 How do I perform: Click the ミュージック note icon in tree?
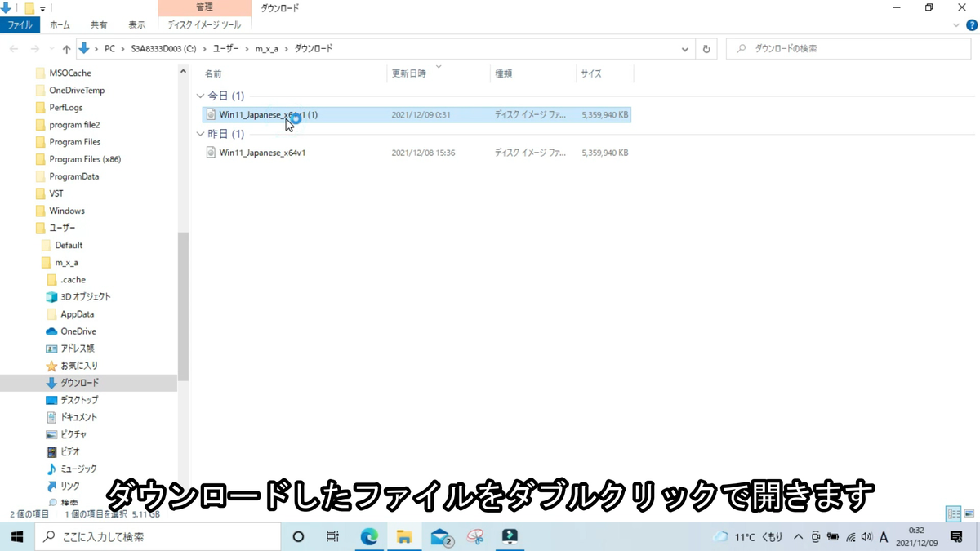pyautogui.click(x=51, y=469)
